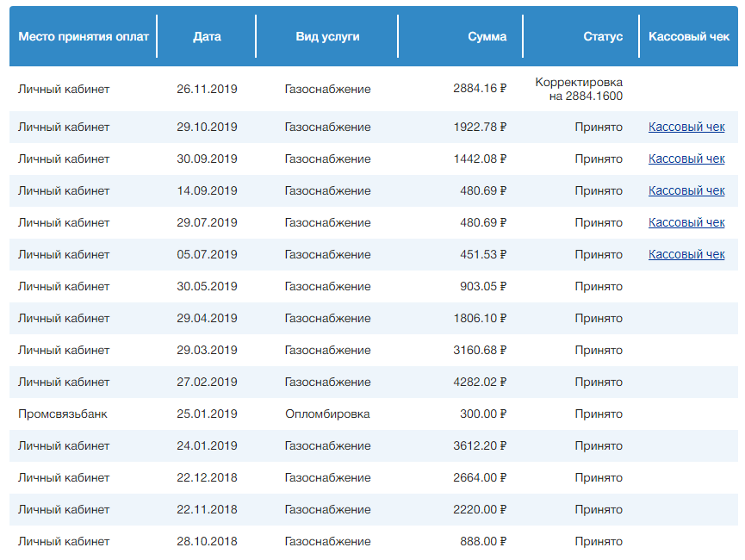This screenshot has height=560, width=745.
Task: Select the amount 300.00 ₽
Action: [483, 414]
